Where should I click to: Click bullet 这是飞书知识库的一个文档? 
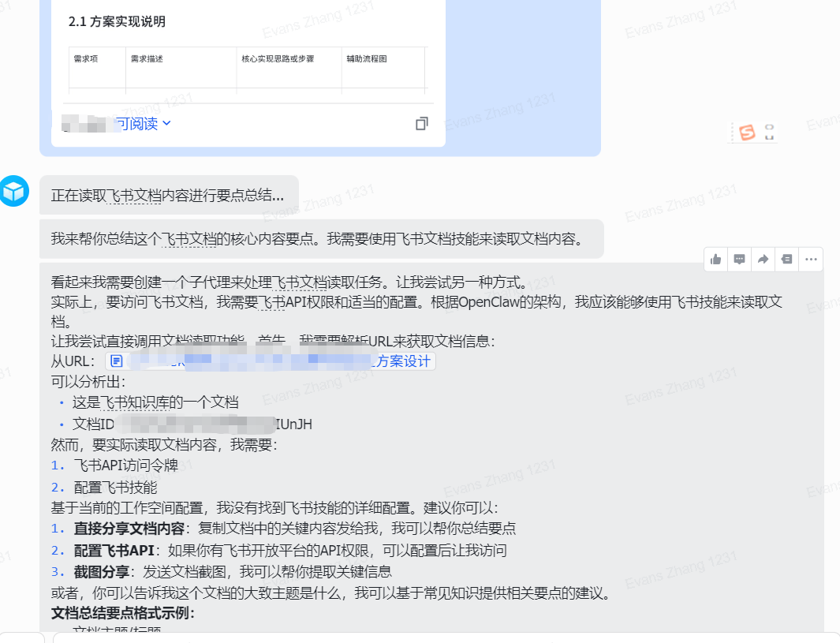pyautogui.click(x=155, y=402)
